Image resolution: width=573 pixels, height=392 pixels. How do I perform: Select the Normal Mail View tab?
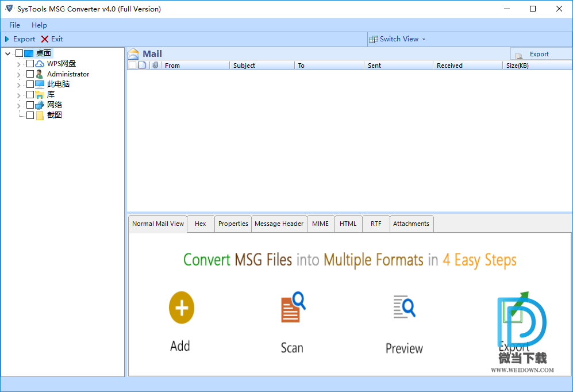click(x=158, y=224)
